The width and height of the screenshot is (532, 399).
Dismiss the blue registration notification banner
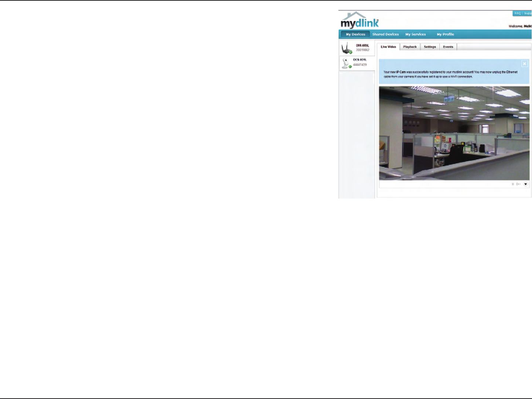(524, 63)
